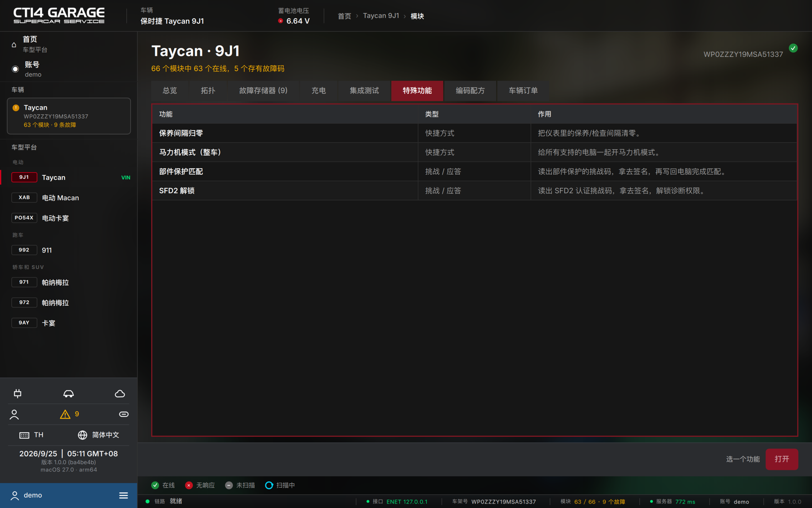Image resolution: width=812 pixels, height=508 pixels.
Task: Click the red 打开 button
Action: (782, 459)
